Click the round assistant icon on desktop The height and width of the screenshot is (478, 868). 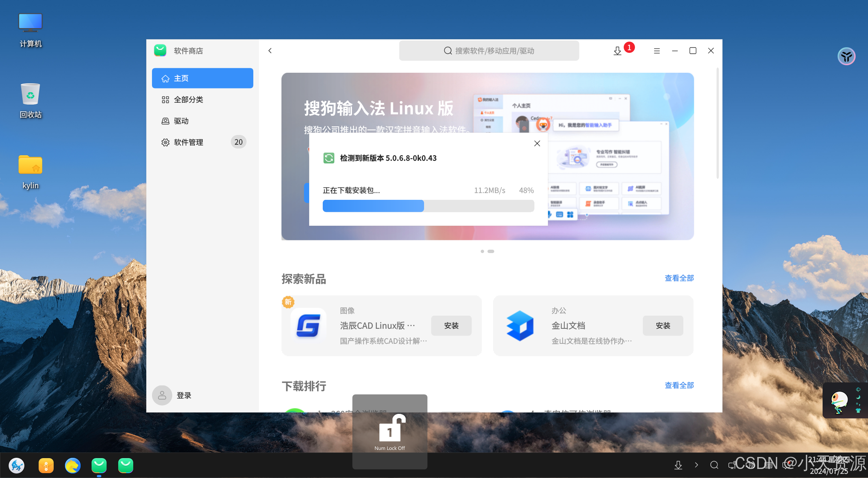[x=846, y=56]
